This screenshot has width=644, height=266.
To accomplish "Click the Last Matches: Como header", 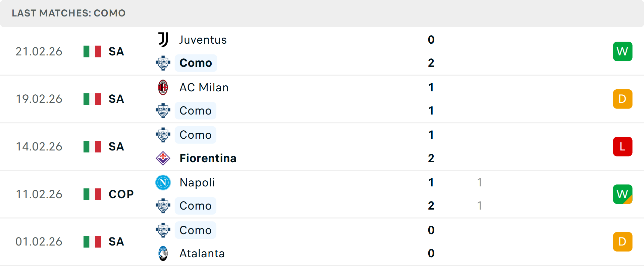I will [x=69, y=13].
